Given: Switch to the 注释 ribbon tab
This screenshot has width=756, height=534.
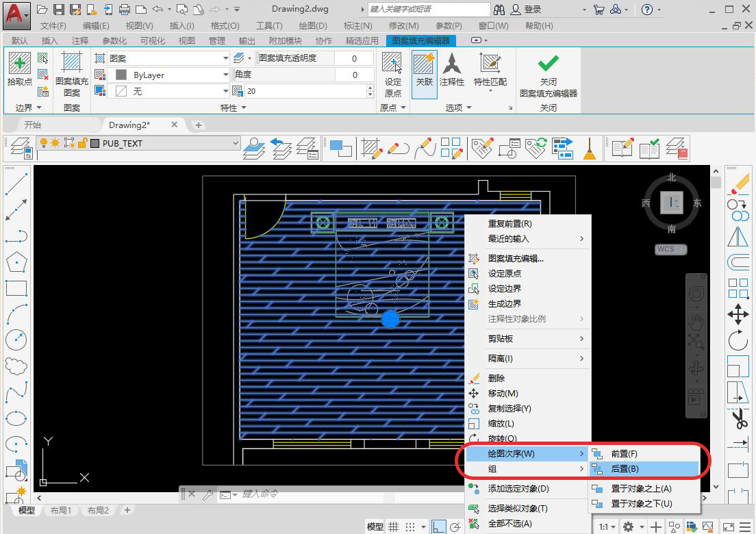Looking at the screenshot, I should click(79, 41).
